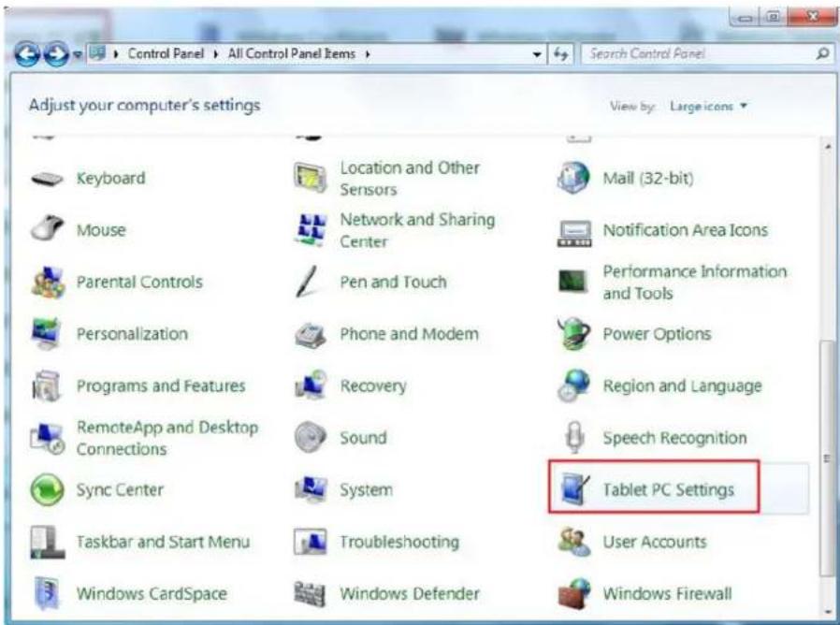
Task: Open the Windows Firewall icon
Action: pos(574,593)
